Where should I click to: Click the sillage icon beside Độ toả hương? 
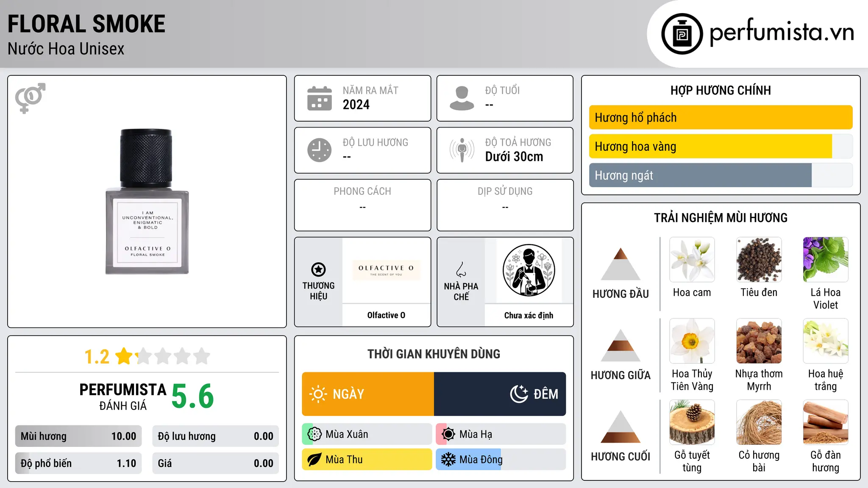[462, 150]
